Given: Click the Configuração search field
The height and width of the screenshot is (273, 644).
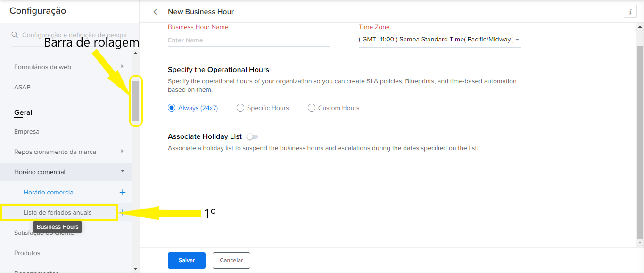Looking at the screenshot, I should tap(74, 35).
